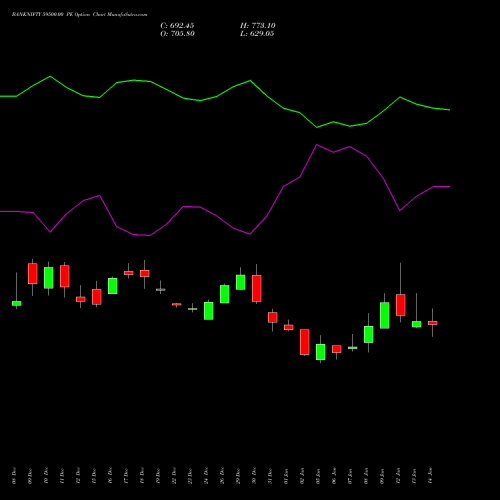Click the 22 Dec date label
Image resolution: width=500 pixels, height=500 pixels.
point(174,476)
